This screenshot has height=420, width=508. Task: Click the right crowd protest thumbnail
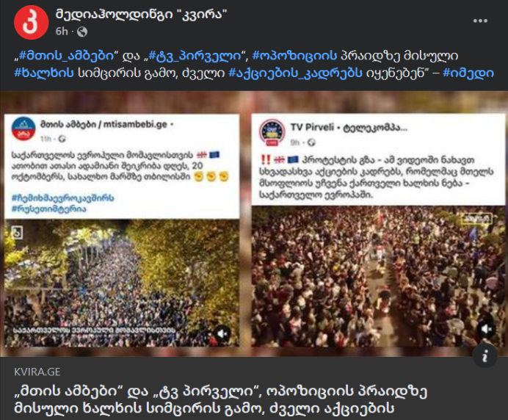tap(378, 276)
